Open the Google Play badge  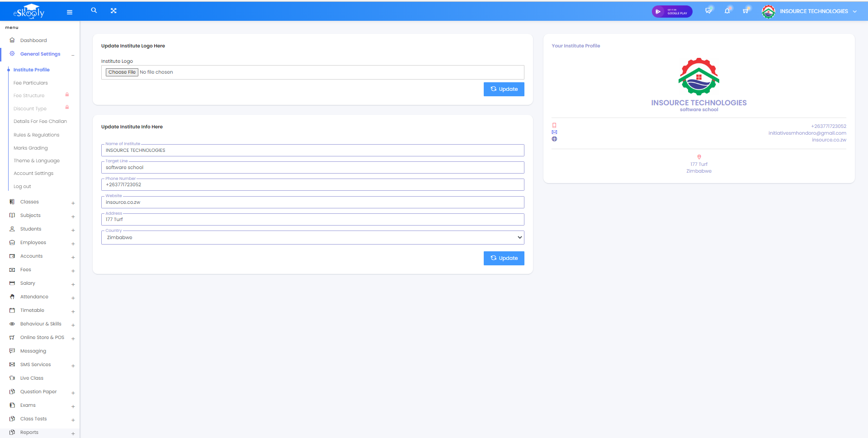coord(672,11)
